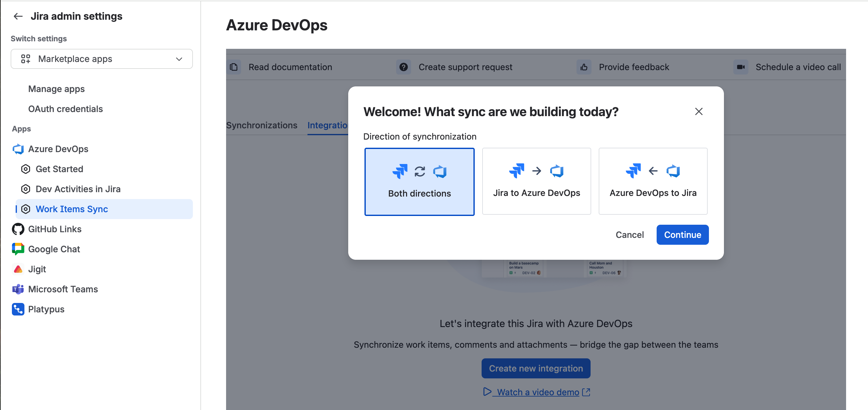This screenshot has width=868, height=410.
Task: Click the external link icon after video demo
Action: 586,392
